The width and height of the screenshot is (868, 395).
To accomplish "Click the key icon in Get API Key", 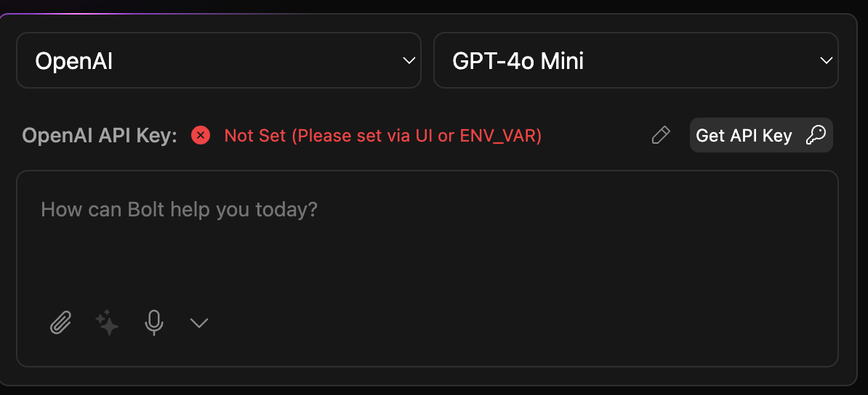I will tap(816, 135).
